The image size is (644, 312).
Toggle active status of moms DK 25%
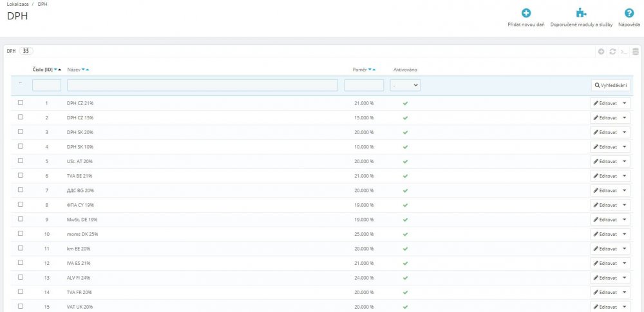[405, 234]
